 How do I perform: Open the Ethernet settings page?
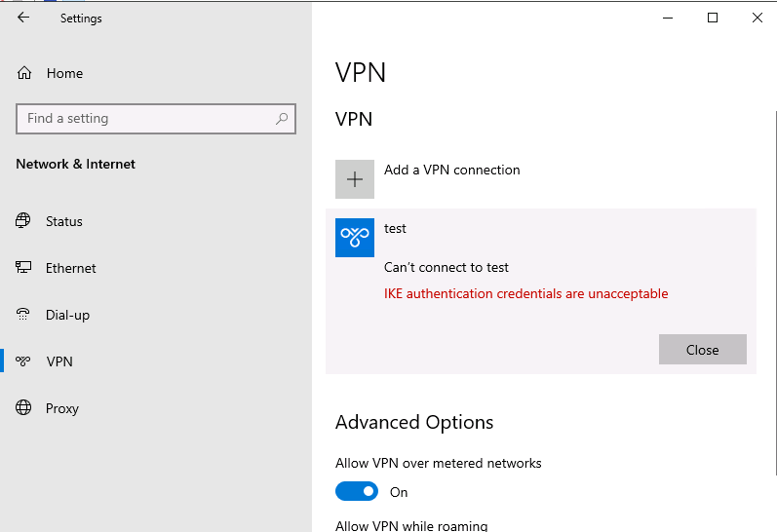pyautogui.click(x=71, y=268)
